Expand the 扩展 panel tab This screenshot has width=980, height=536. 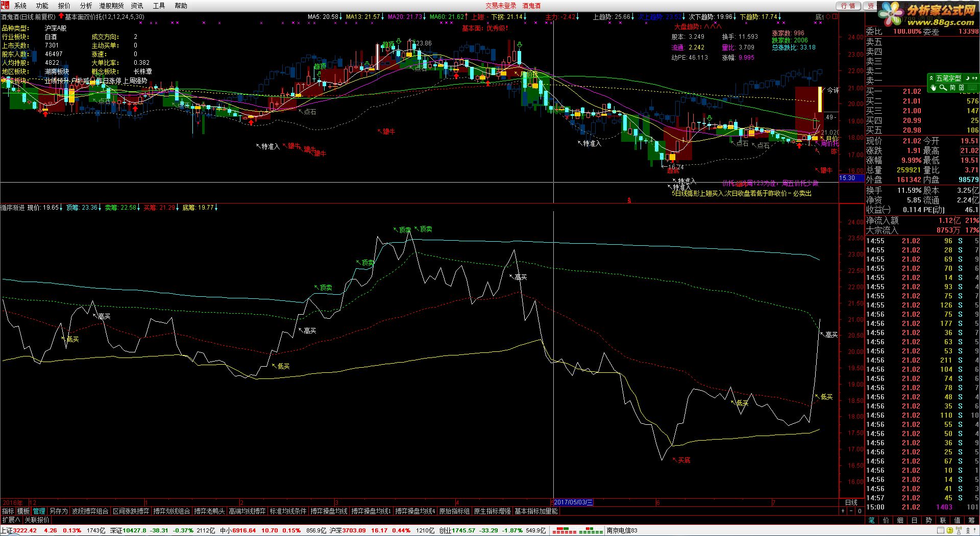coord(11,520)
